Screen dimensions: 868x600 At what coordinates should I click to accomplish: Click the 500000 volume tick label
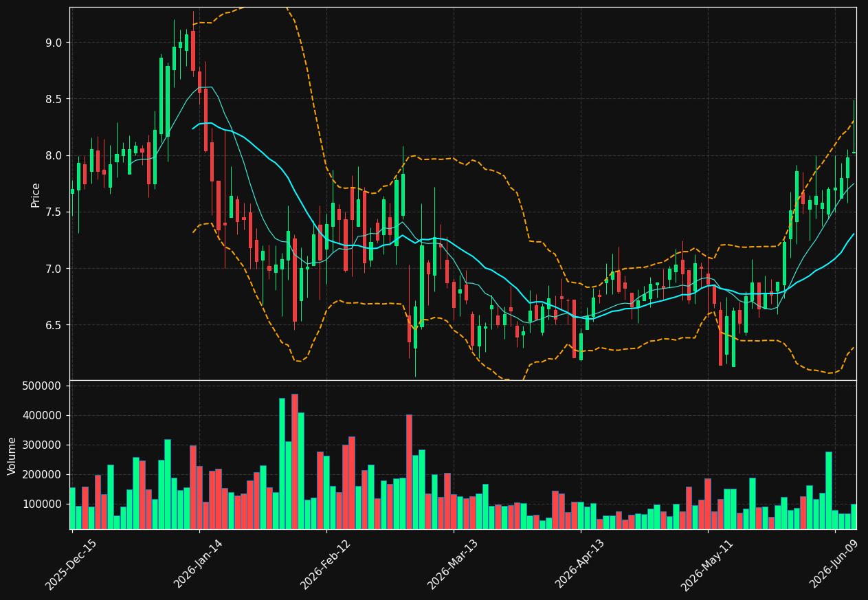[x=43, y=386]
